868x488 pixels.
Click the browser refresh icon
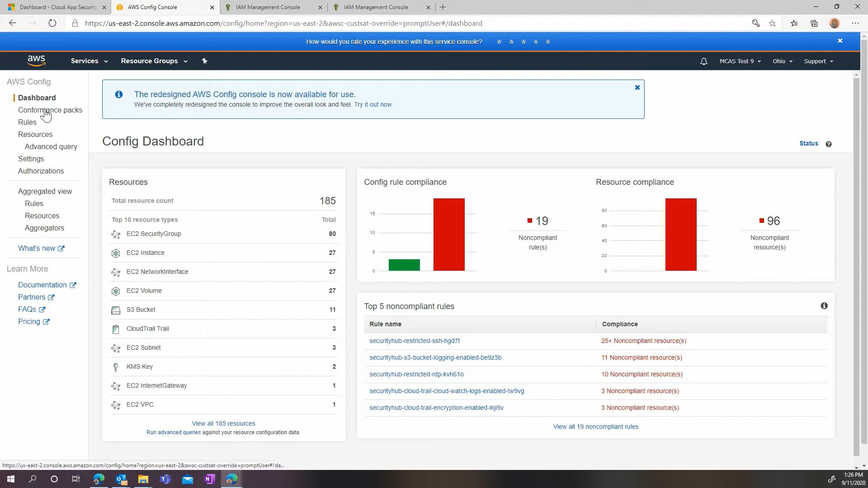pos(52,23)
